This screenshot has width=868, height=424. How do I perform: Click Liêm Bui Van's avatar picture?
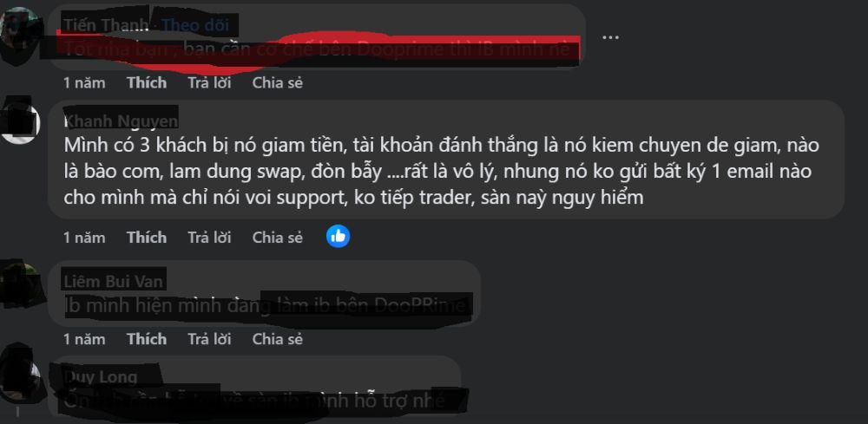(x=20, y=285)
